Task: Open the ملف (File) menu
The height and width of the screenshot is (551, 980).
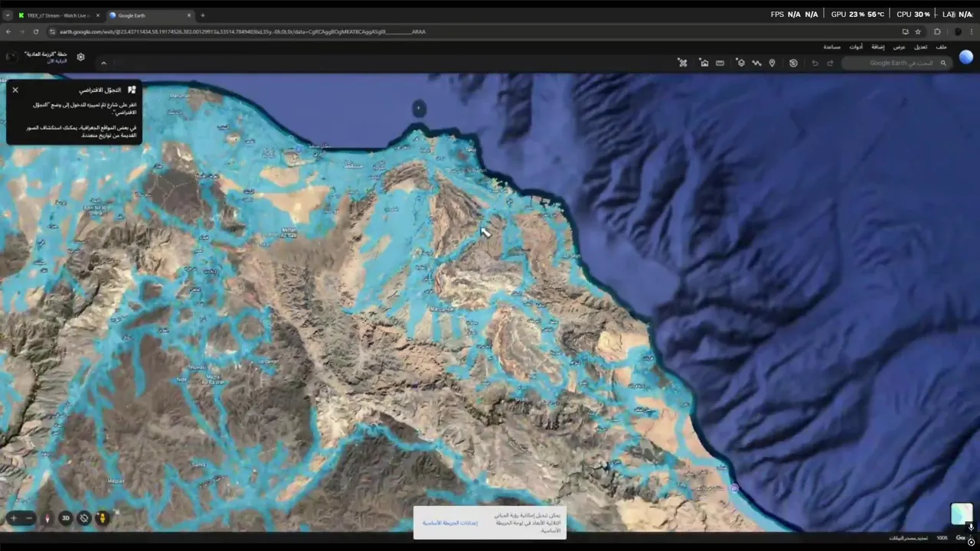Action: 942,47
